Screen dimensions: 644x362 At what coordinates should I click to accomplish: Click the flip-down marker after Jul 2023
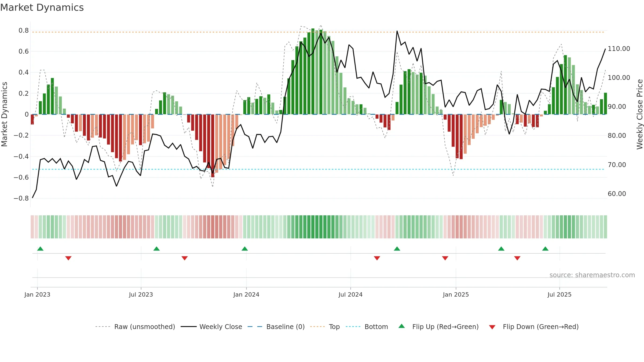click(185, 258)
